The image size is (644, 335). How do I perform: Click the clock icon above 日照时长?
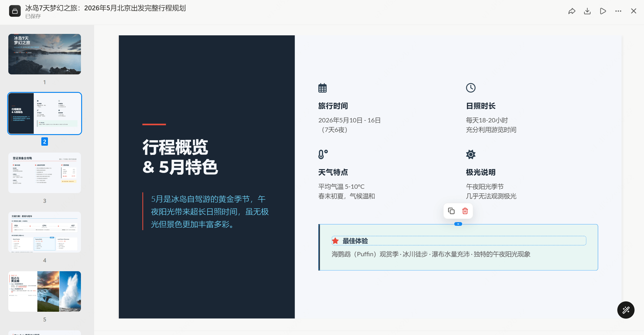point(471,88)
